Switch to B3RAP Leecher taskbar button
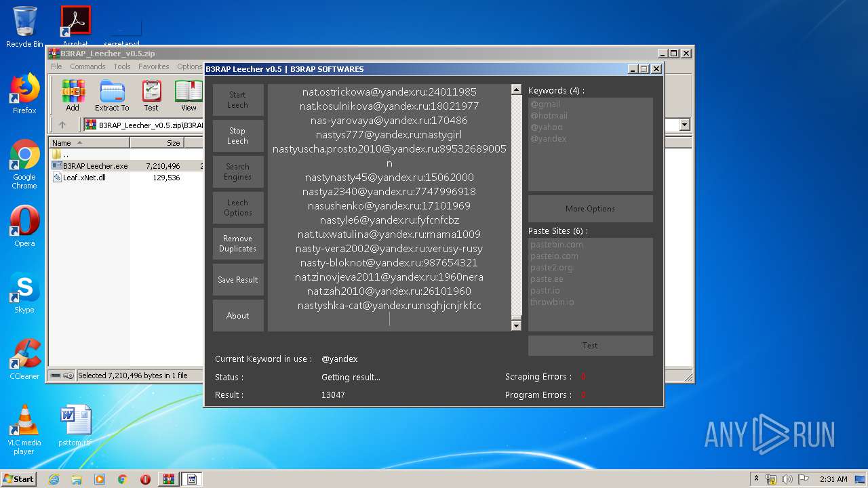The width and height of the screenshot is (868, 488). coord(192,479)
